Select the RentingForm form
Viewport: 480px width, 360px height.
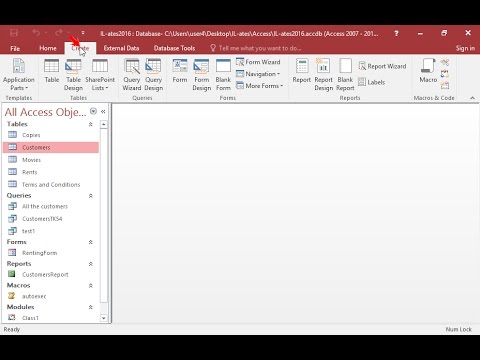[51, 253]
